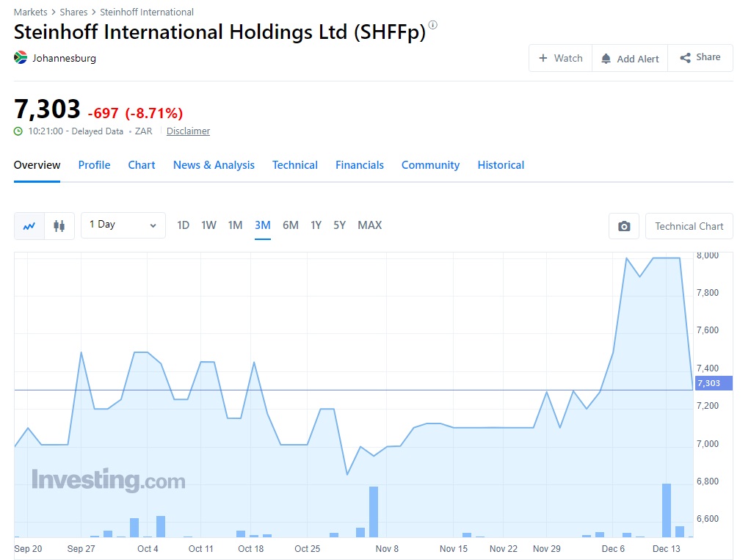Screen dimensions: 751x560
Task: Click the info icon beside the SHFFp ticker
Action: point(432,24)
